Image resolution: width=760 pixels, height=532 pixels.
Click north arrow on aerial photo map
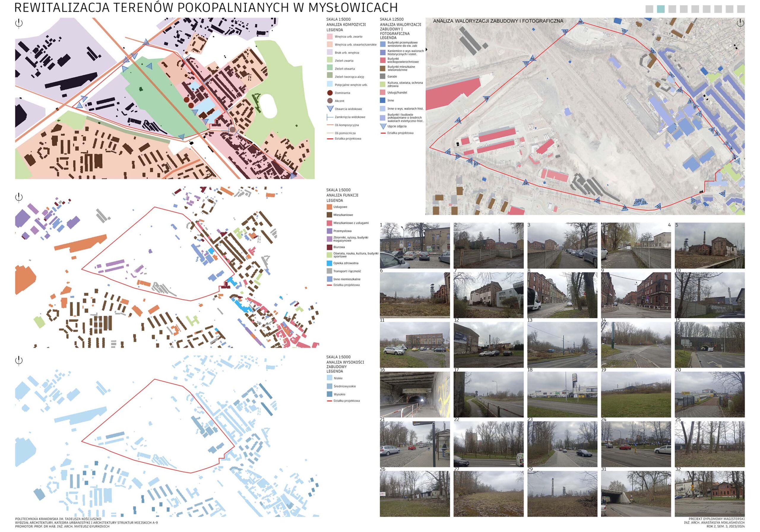[x=740, y=23]
